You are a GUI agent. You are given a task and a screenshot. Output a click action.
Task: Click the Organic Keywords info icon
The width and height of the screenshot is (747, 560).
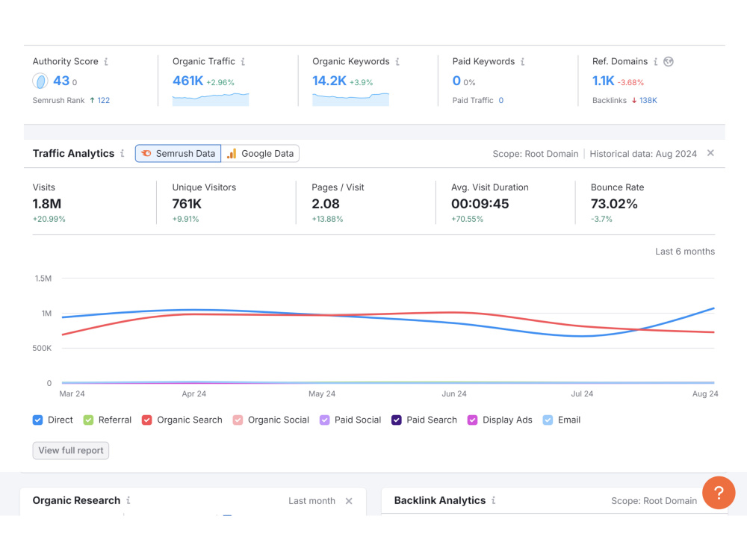coord(397,61)
